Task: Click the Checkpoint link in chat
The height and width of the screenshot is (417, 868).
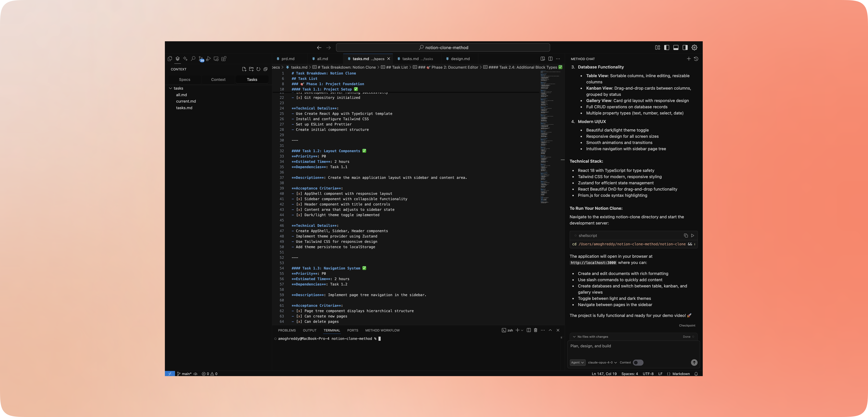Action: pyautogui.click(x=687, y=326)
